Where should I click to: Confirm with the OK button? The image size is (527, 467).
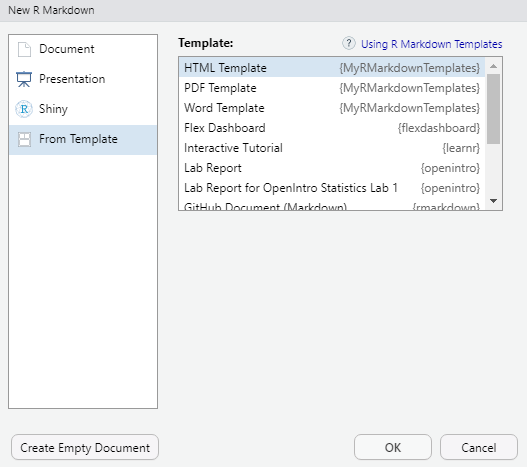click(393, 447)
